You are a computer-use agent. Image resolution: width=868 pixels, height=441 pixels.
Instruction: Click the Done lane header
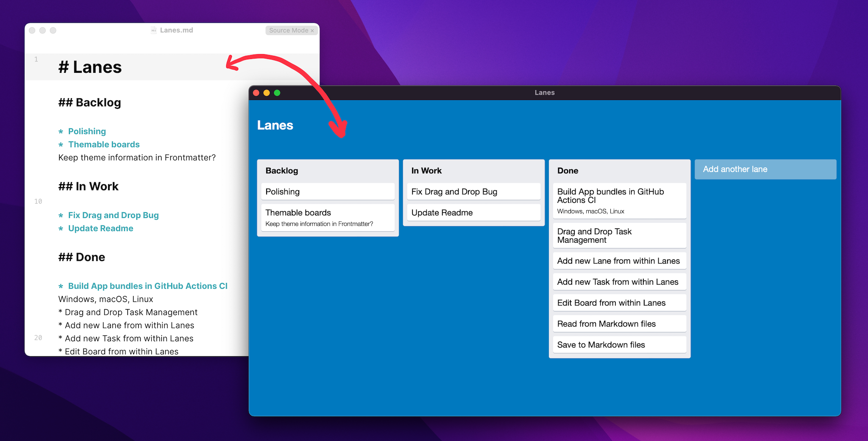tap(568, 171)
